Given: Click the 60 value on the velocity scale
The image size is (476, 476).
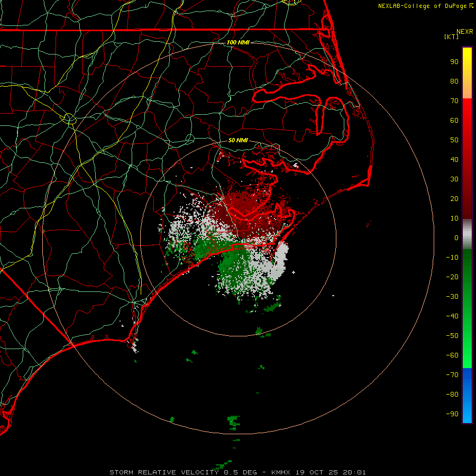Looking at the screenshot, I should pos(454,121).
